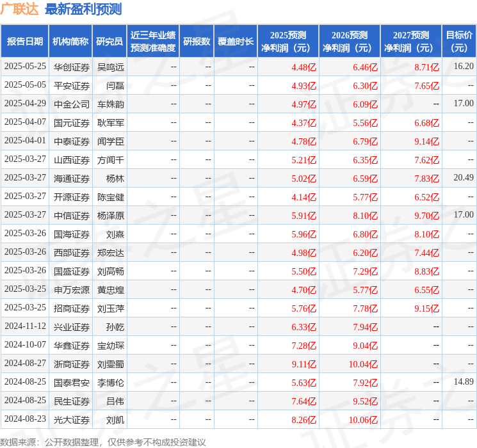Click analyst name 刘高畅
Image resolution: width=477 pixels, height=448 pixels.
click(x=110, y=271)
